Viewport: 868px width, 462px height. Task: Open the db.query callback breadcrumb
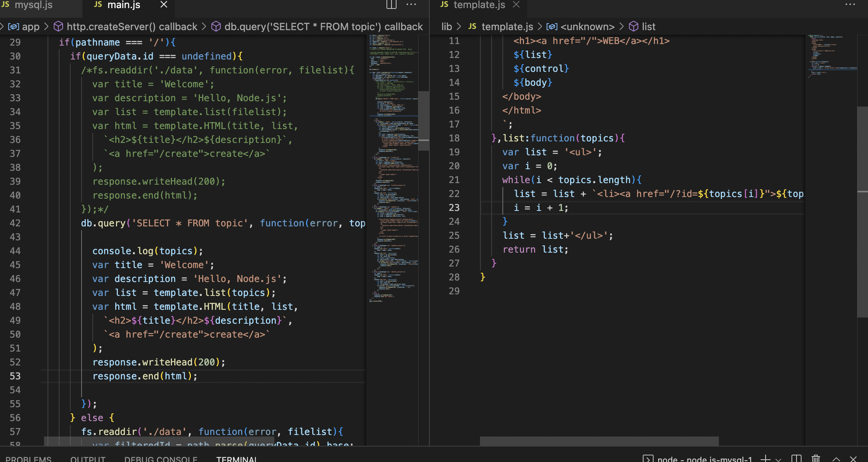pyautogui.click(x=317, y=27)
